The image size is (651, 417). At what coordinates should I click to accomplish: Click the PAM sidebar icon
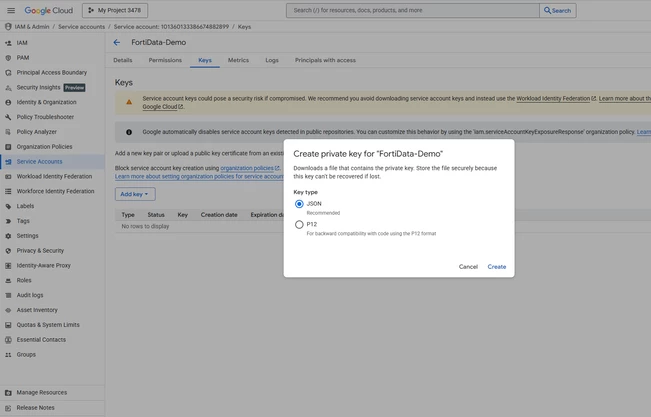8,58
